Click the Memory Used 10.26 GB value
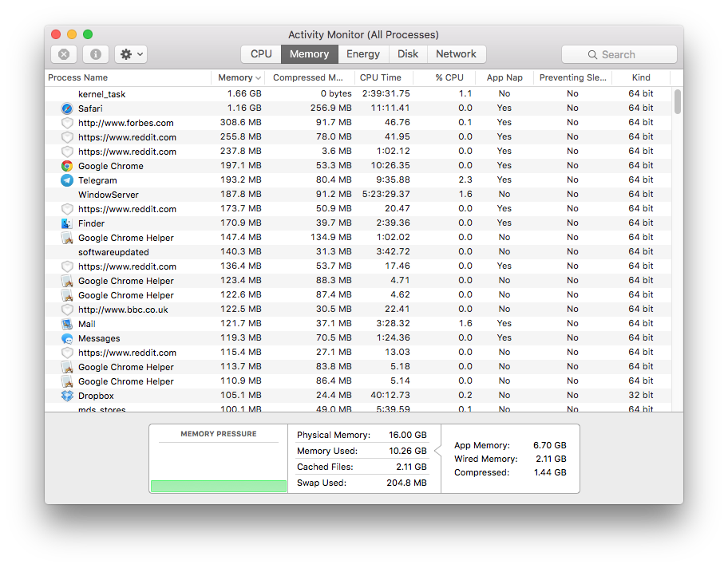Viewport: 728px width, 568px height. (408, 451)
